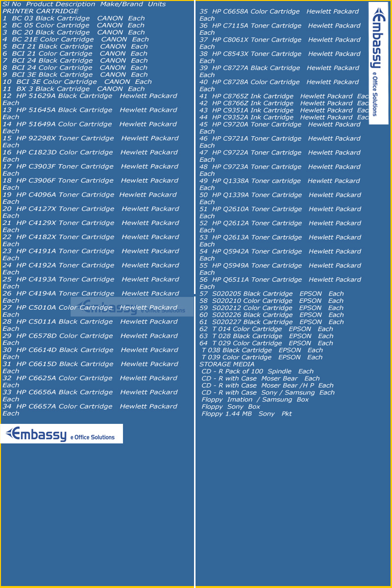Select row '44 HP C9352A Ink Cartridge'
Image resolution: width=392 pixels, height=588 pixels.
pos(284,117)
